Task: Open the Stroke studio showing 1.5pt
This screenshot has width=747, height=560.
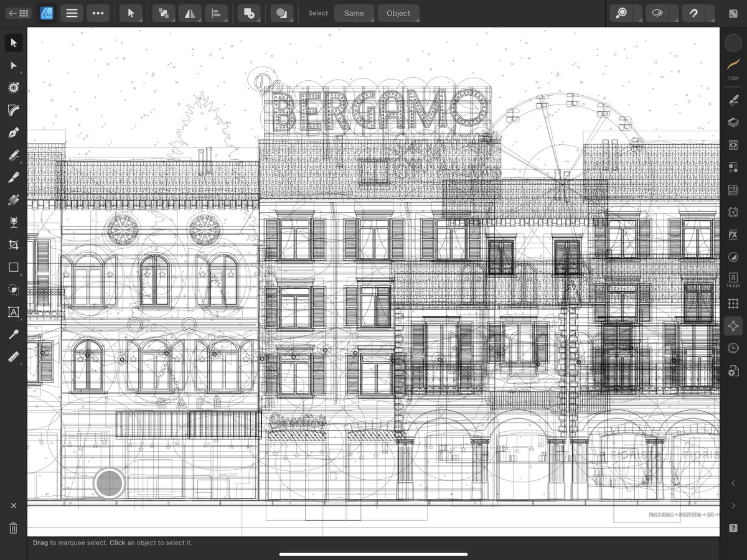Action: (x=733, y=68)
